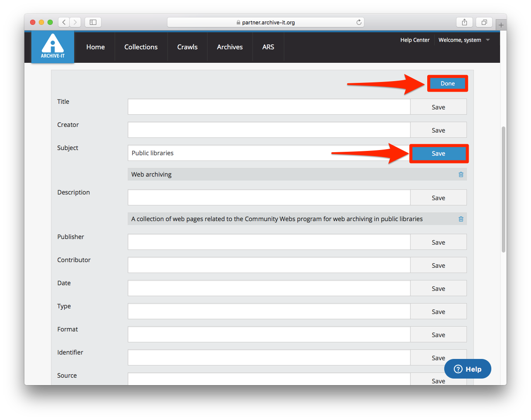The height and width of the screenshot is (420, 531).
Task: Open the Archives tab
Action: pyautogui.click(x=230, y=47)
